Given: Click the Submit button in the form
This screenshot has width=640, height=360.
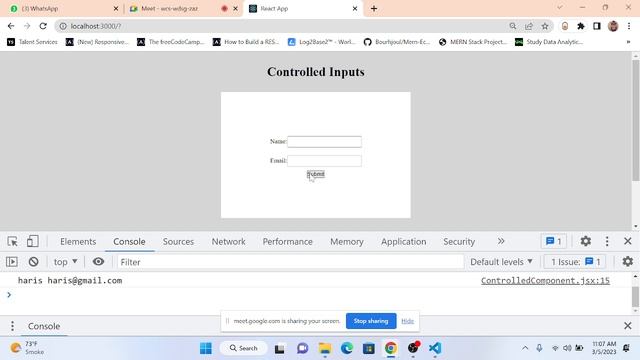Looking at the screenshot, I should coord(316,174).
